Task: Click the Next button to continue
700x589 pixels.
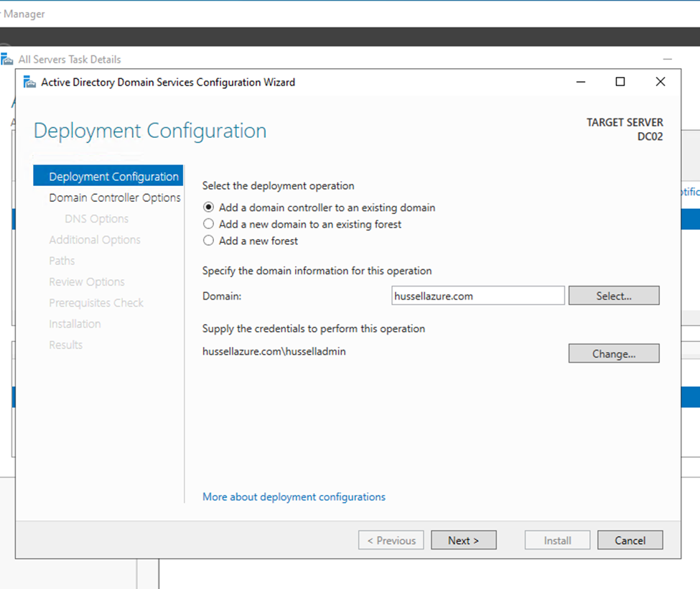Action: coord(463,539)
